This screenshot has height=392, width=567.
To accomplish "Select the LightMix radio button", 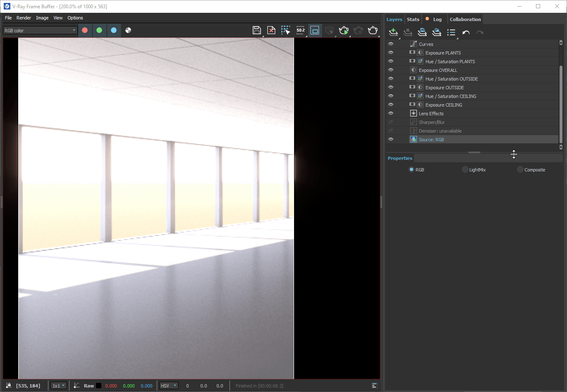I will click(x=465, y=169).
